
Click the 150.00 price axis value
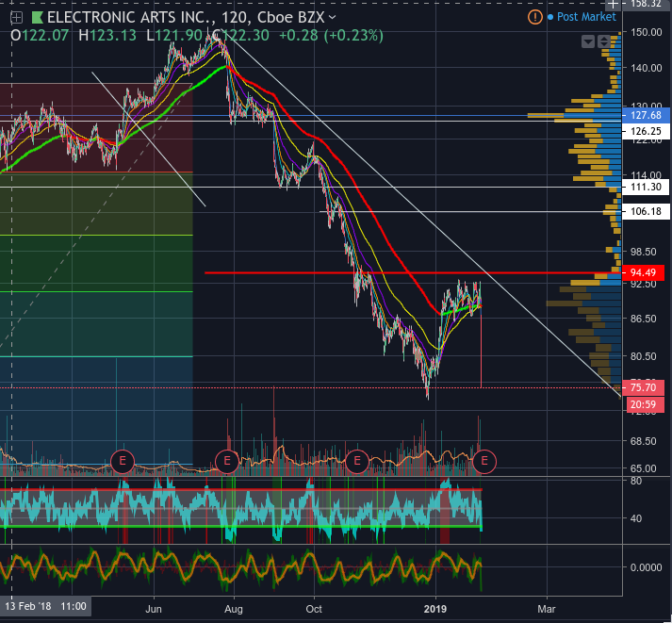[647, 32]
